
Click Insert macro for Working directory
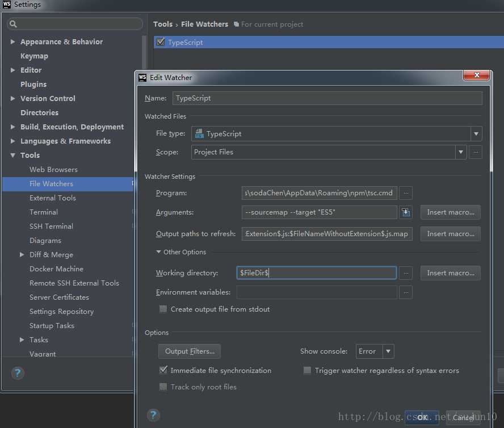pos(450,273)
